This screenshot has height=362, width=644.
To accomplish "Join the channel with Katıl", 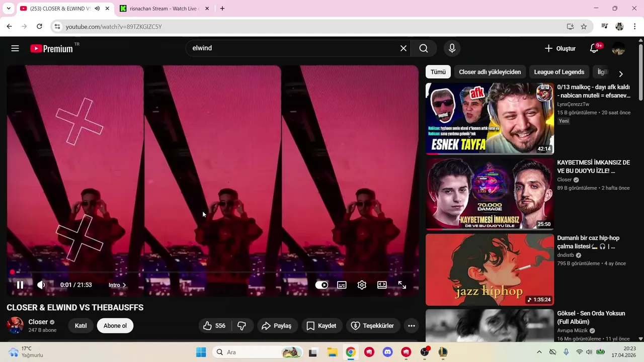I will click(80, 326).
